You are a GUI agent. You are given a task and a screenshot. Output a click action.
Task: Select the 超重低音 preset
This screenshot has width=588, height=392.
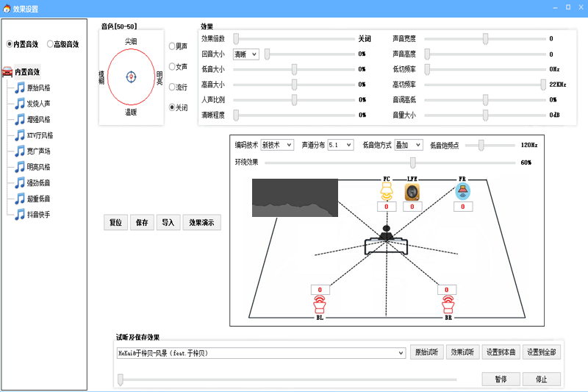38,199
